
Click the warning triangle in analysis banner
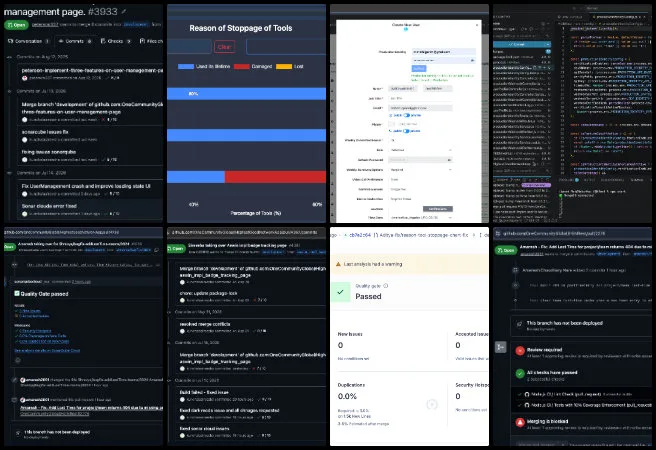338,264
